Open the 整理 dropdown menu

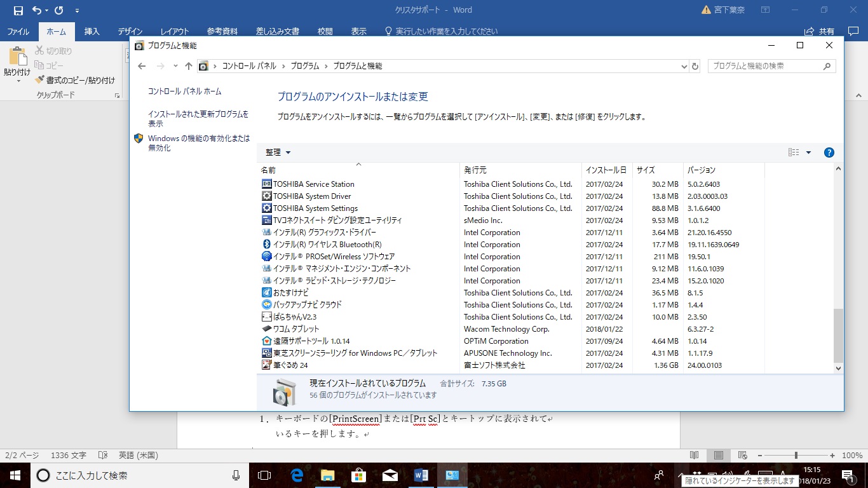278,152
